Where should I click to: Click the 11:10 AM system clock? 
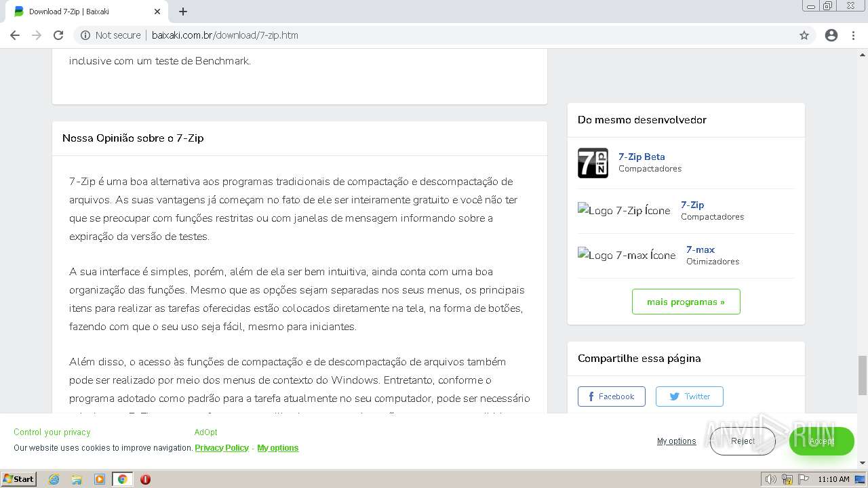click(833, 479)
